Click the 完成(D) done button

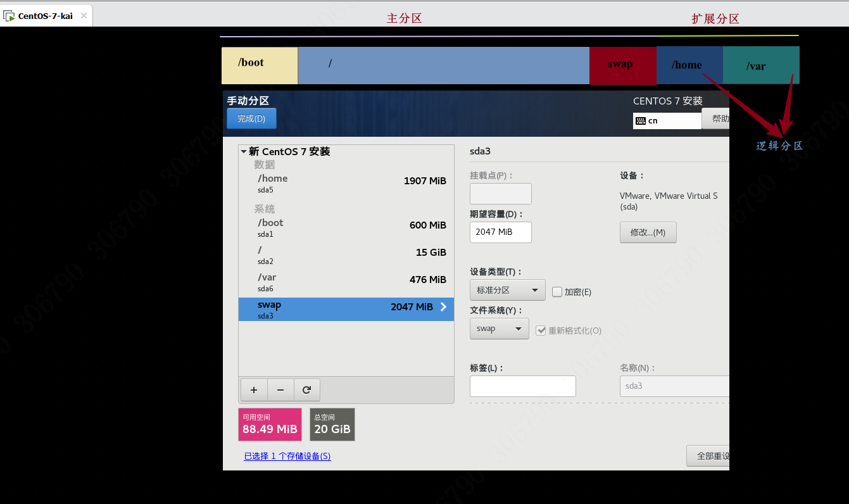(x=251, y=118)
